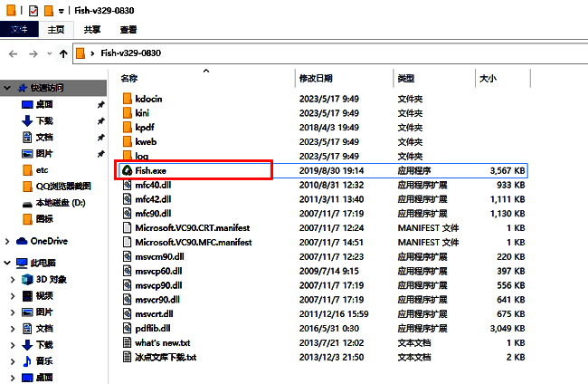Open the 文件 menu tab
588x384 pixels.
19,29
